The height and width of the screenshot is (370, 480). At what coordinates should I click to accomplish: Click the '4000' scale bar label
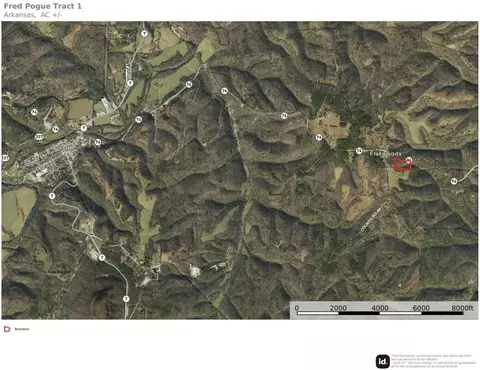pyautogui.click(x=380, y=308)
